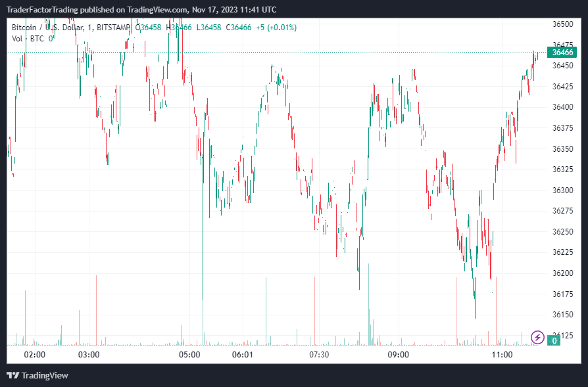The width and height of the screenshot is (588, 387).
Task: Click the purple lightning bolt event icon
Action: 537,337
